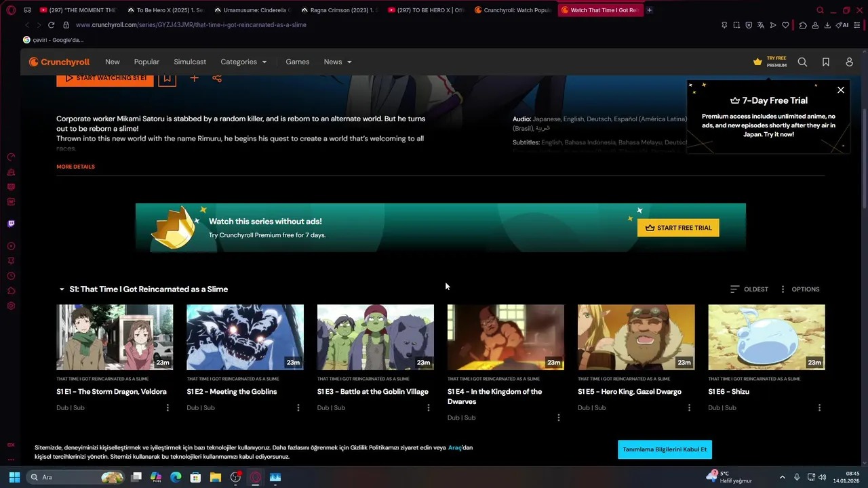Open episode options for S1 E6 - Shizu

tap(819, 407)
